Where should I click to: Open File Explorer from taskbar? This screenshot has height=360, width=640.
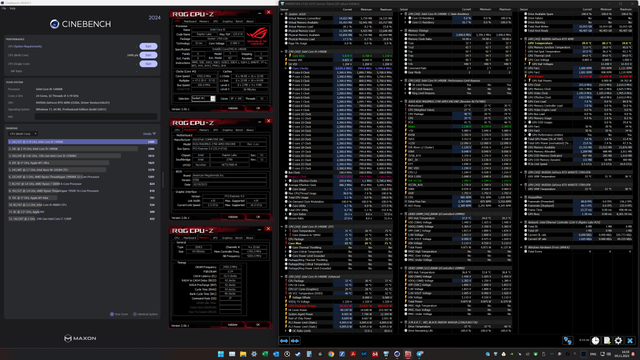tap(243, 354)
